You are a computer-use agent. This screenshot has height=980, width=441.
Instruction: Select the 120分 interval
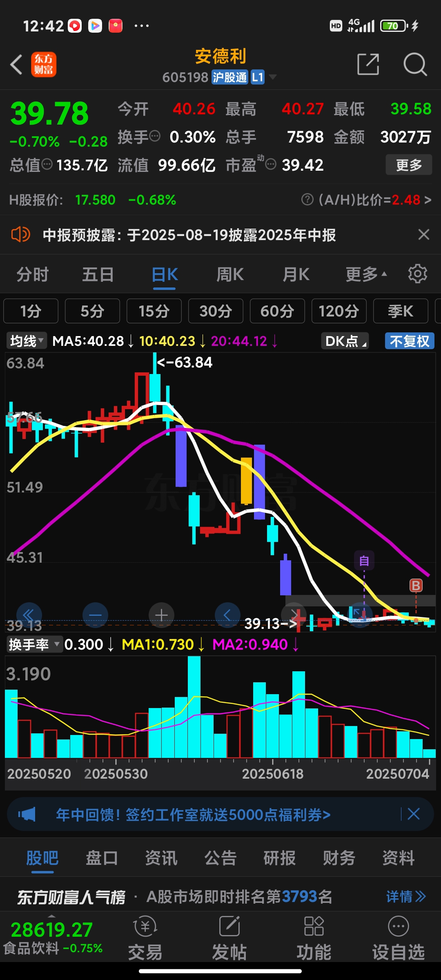click(339, 311)
